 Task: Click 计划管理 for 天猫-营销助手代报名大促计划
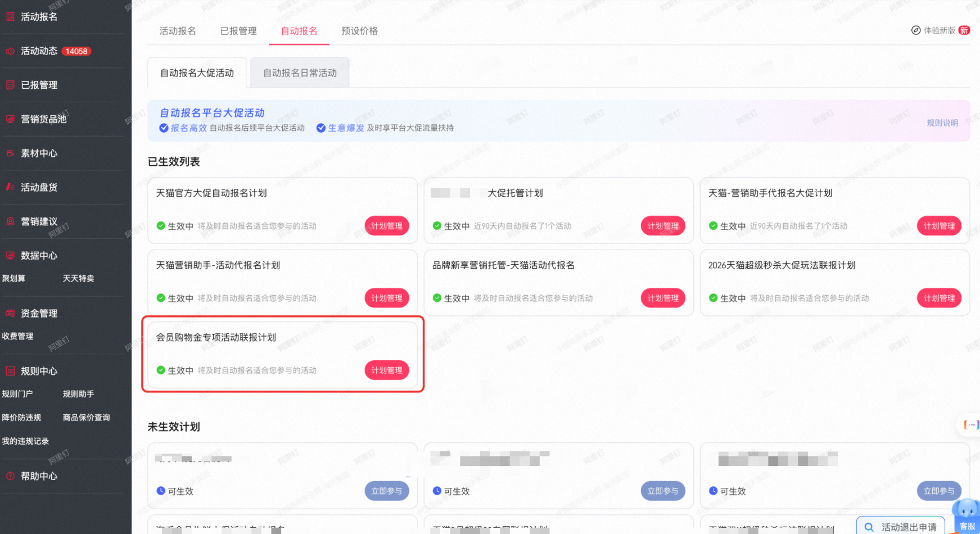click(939, 226)
